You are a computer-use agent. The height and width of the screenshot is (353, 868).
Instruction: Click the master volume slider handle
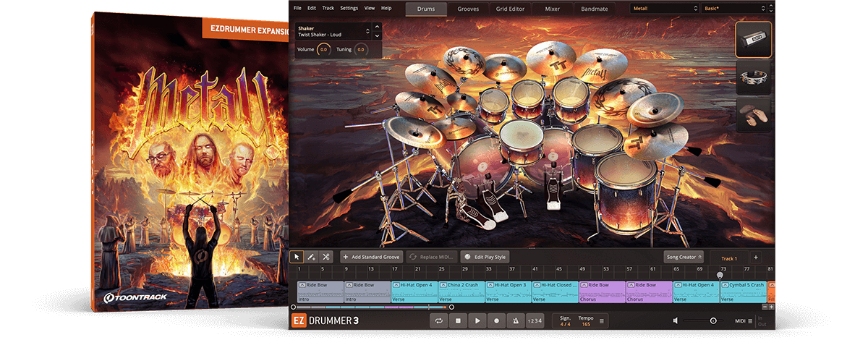[713, 320]
